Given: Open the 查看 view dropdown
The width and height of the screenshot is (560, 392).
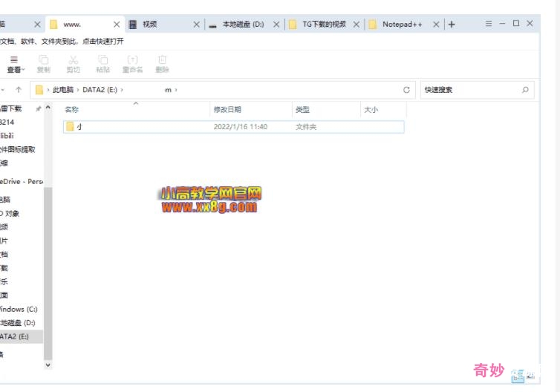Looking at the screenshot, I should click(15, 65).
